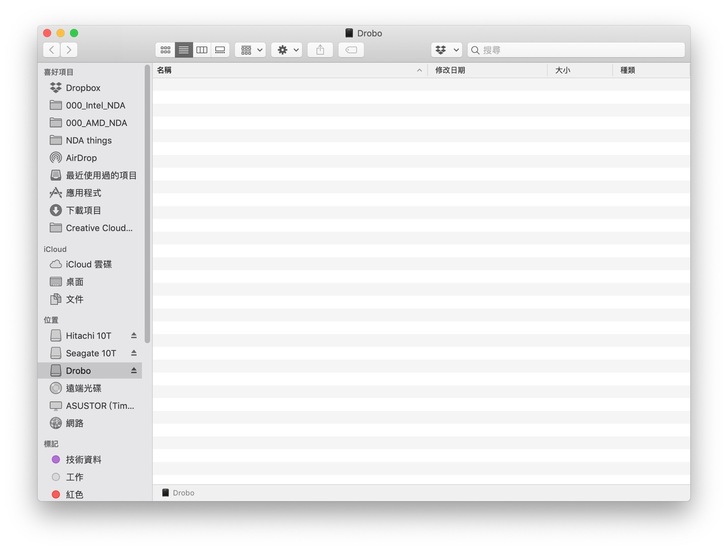
Task: Sort by the Kind (種類) column
Action: [x=651, y=70]
